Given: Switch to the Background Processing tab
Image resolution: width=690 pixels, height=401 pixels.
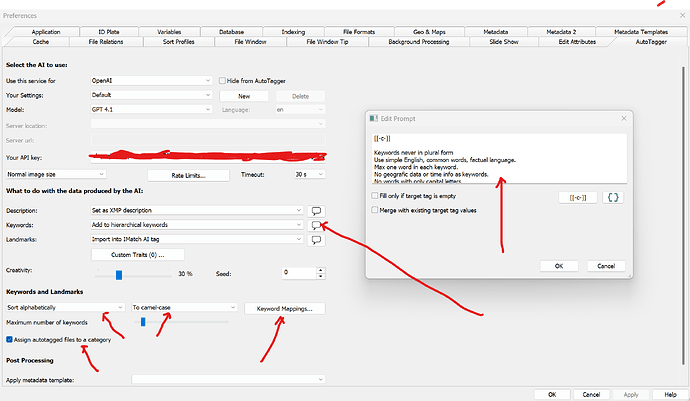Looking at the screenshot, I should [418, 42].
